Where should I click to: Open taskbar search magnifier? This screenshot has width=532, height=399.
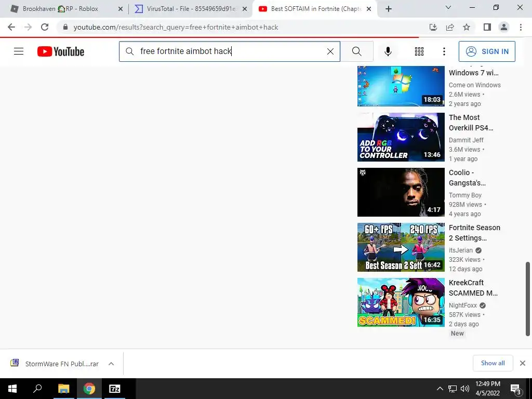coord(37,389)
